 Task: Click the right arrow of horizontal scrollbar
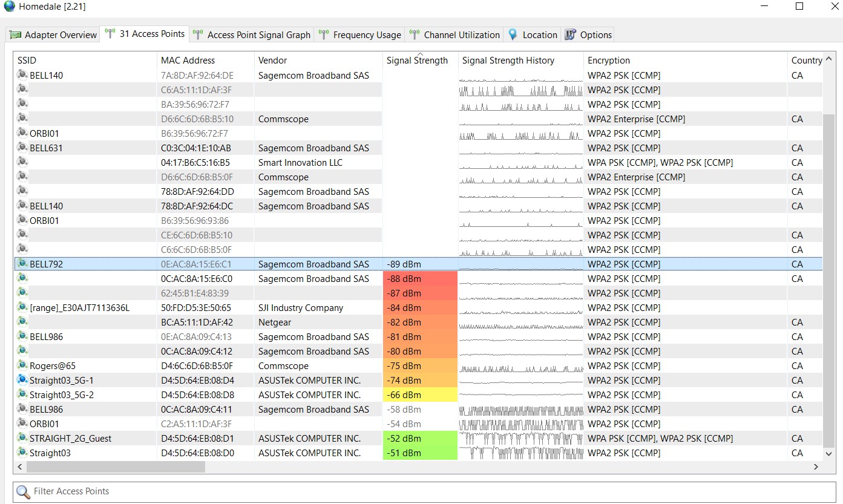816,466
